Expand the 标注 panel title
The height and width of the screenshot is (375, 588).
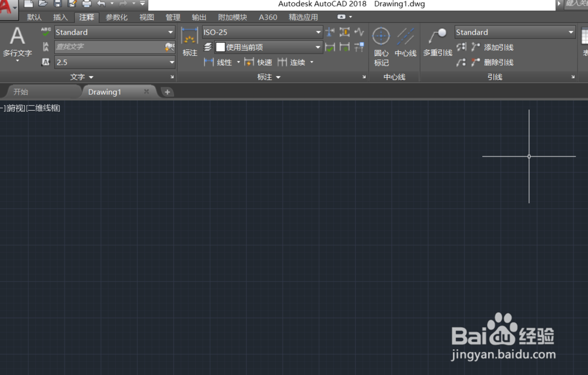pos(269,77)
